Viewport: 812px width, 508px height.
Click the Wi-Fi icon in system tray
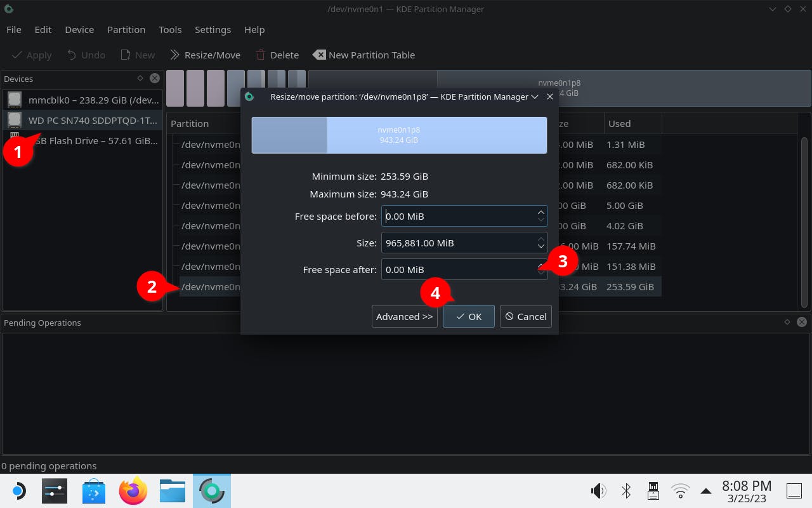click(x=681, y=491)
